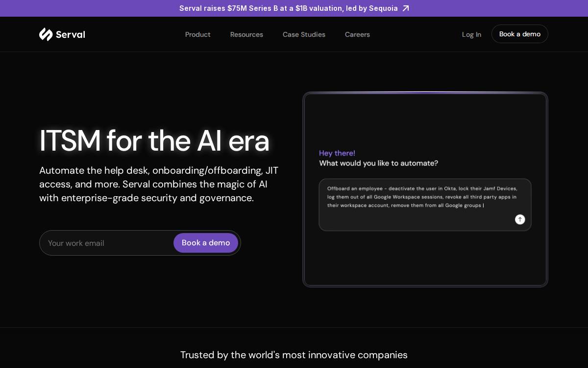The image size is (588, 368).
Task: Click the Serval logo icon
Action: (46, 34)
